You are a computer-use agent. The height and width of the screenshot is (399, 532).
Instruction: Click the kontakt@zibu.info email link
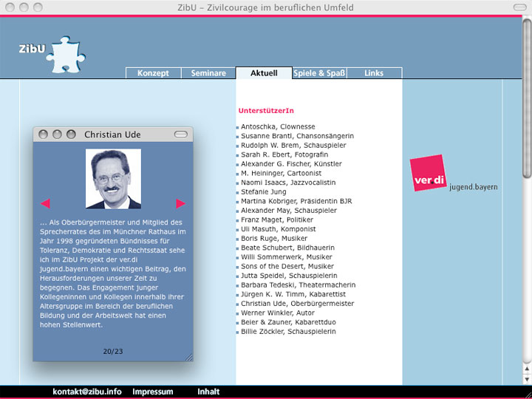(87, 392)
